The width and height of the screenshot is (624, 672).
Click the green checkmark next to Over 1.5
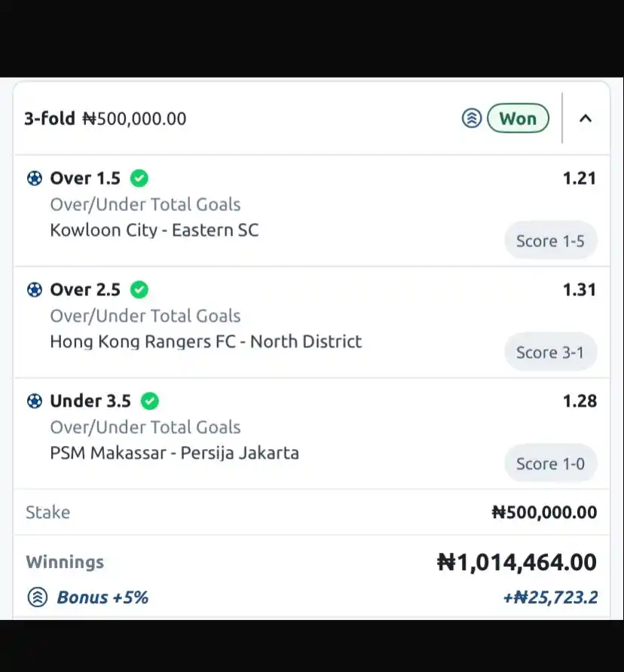(139, 179)
